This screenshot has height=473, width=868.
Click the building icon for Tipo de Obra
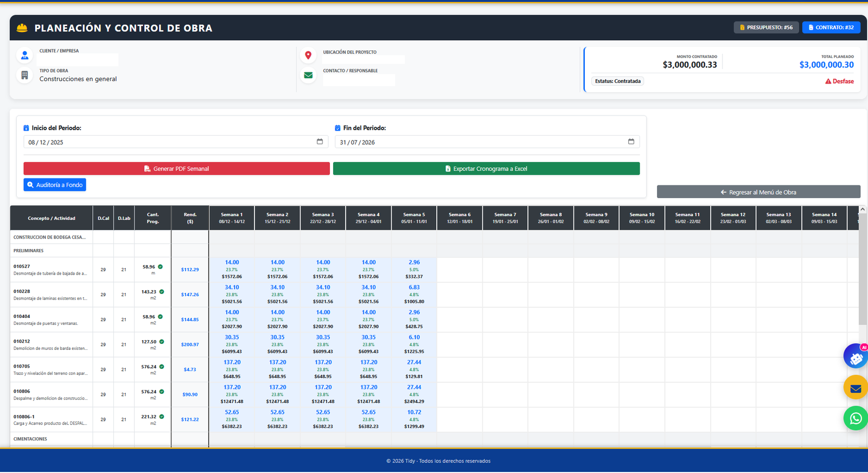point(24,75)
